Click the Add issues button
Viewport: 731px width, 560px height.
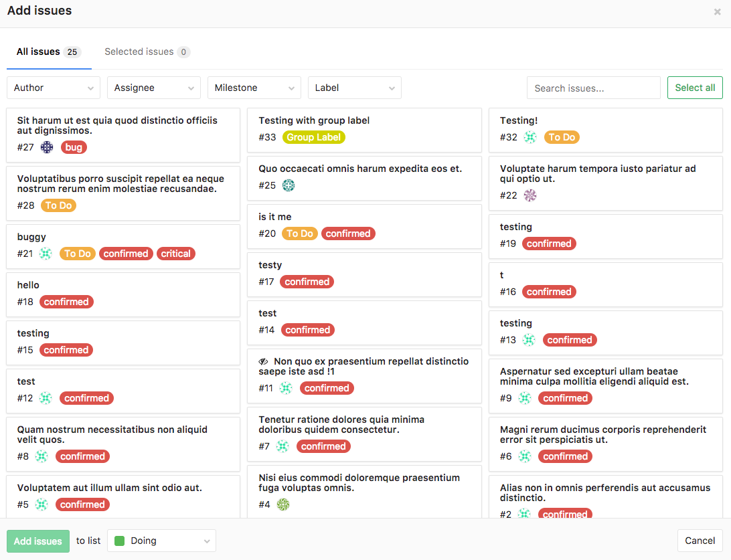(37, 541)
